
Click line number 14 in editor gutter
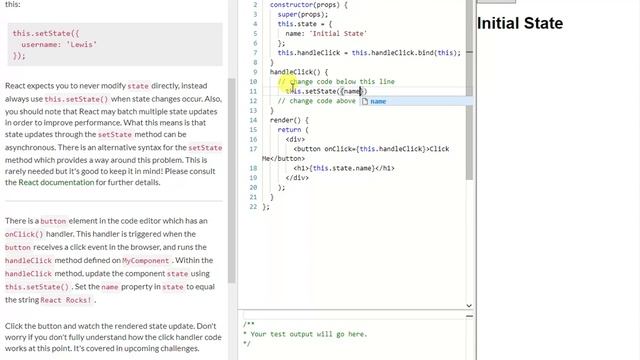click(253, 120)
